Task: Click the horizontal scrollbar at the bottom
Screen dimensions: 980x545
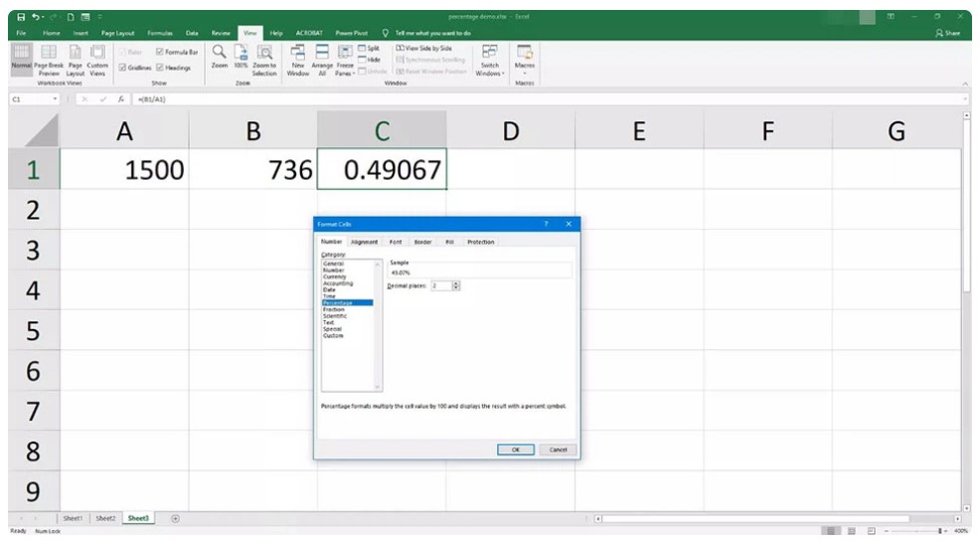Action: click(755, 519)
